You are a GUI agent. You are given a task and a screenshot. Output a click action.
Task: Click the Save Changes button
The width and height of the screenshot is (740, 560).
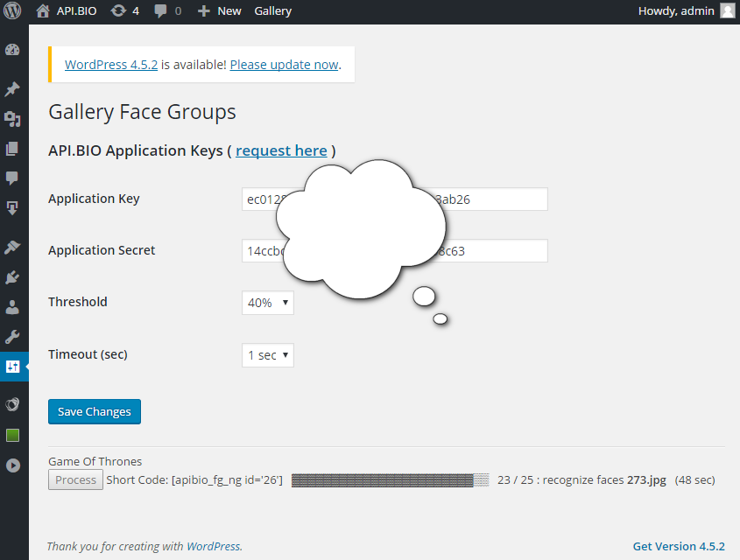coord(95,411)
